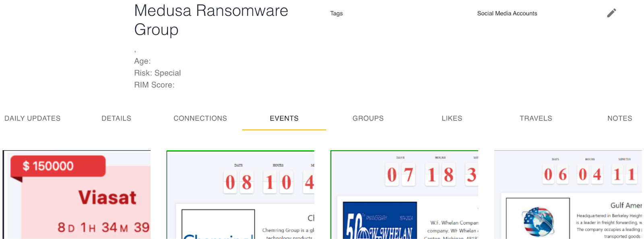Click the Events tab
Screen dimensions: 644x239
coord(284,118)
